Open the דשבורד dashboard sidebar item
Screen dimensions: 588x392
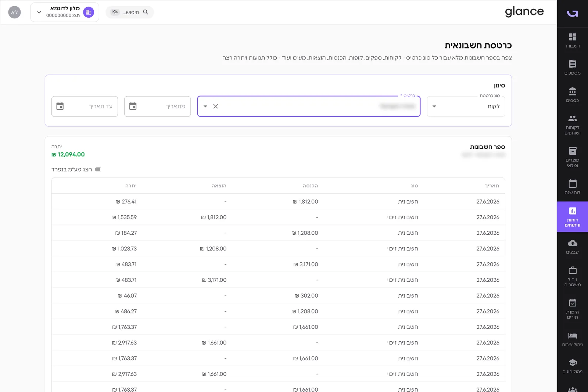(572, 40)
